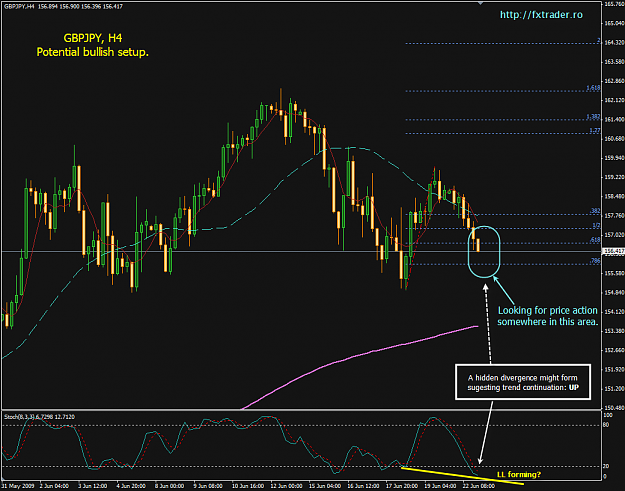This screenshot has width=625, height=491.
Task: Select the yellow 'GBPJPY, H4' label
Action: click(93, 38)
